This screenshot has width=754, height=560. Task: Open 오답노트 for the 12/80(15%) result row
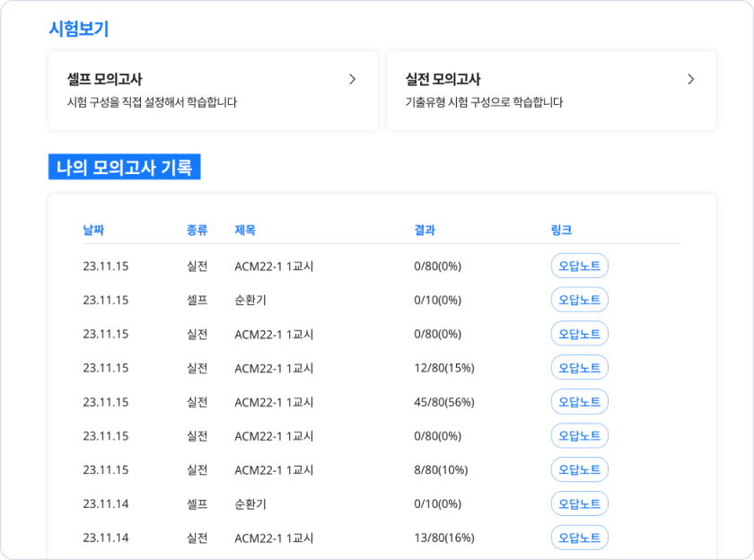(579, 367)
